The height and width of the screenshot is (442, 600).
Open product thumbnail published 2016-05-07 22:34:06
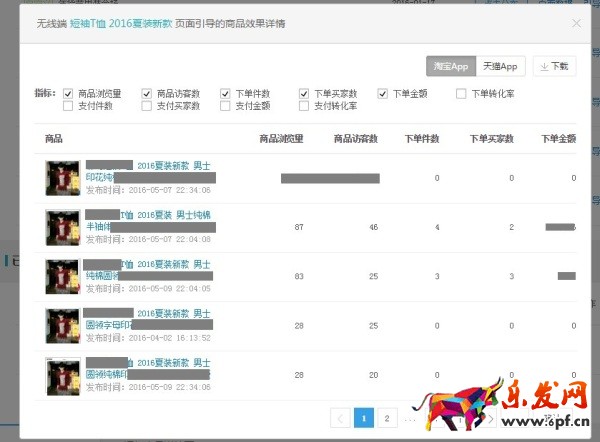point(63,178)
